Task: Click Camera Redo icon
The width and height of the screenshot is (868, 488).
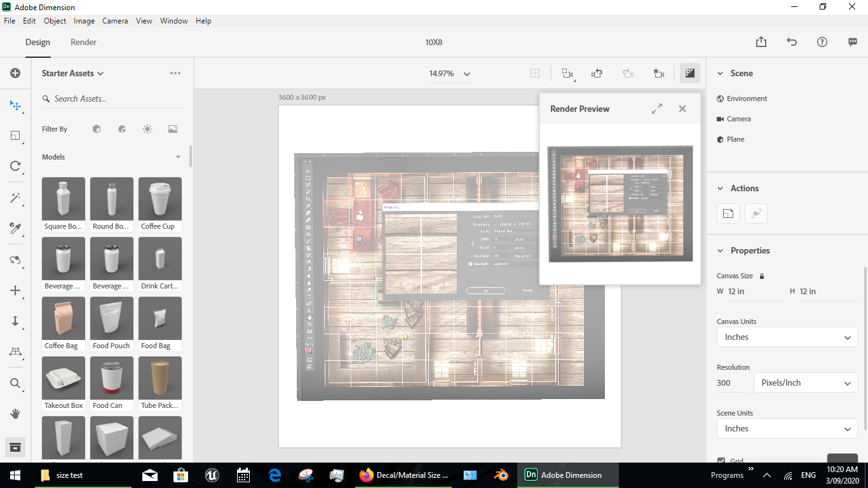Action: 628,74
